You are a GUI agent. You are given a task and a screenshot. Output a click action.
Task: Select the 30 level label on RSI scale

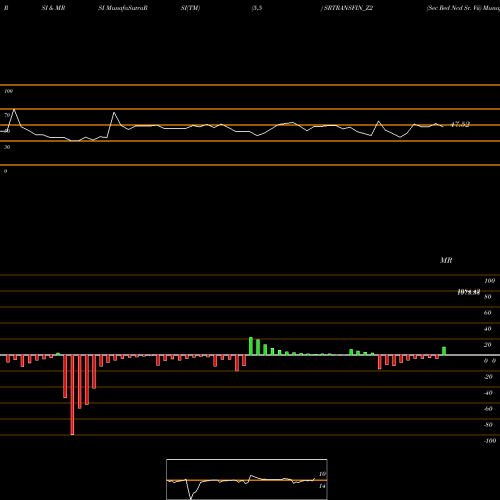tap(7, 147)
